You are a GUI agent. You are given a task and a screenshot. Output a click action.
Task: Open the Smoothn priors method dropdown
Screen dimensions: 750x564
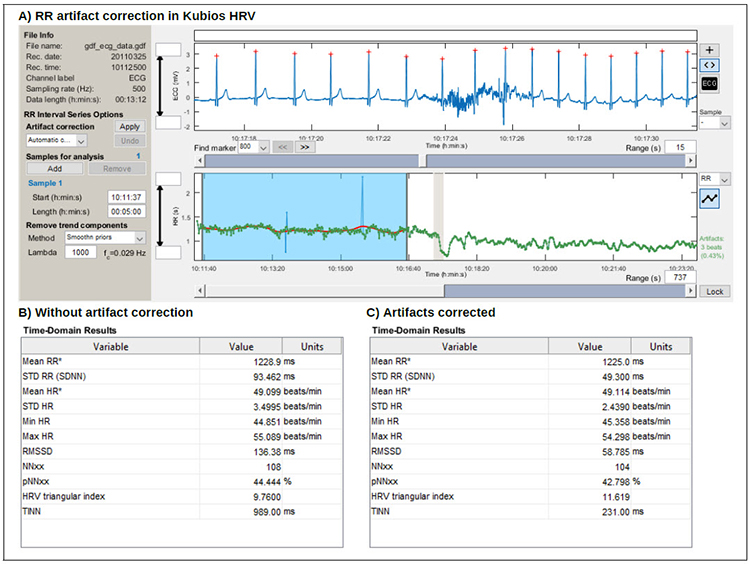point(105,238)
